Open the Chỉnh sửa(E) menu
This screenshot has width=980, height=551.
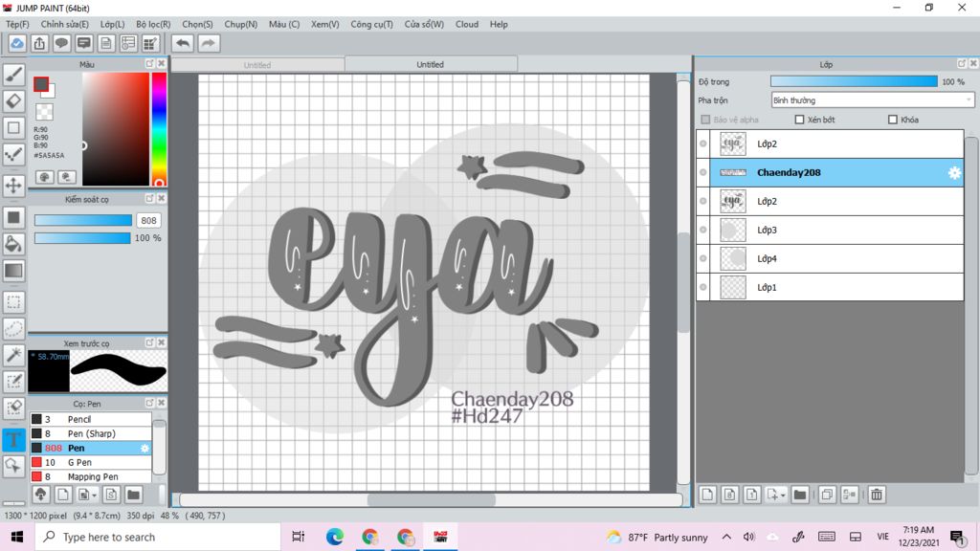tap(65, 24)
